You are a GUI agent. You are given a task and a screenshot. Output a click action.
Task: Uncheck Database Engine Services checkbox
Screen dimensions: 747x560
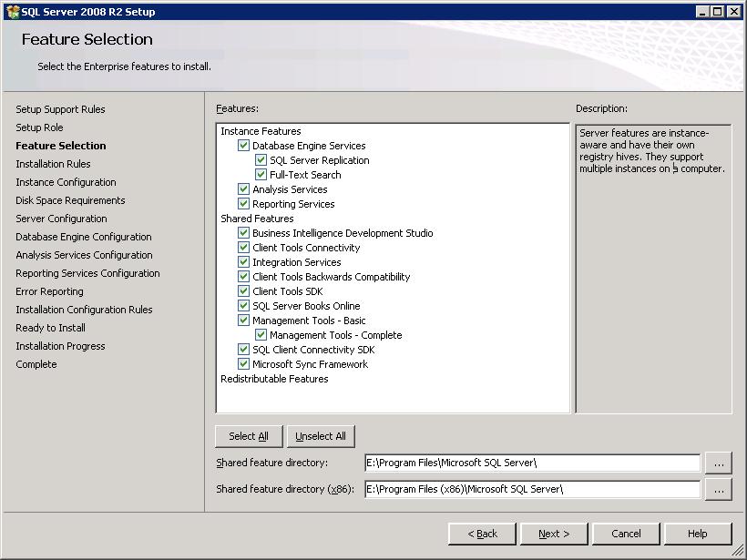click(x=243, y=146)
